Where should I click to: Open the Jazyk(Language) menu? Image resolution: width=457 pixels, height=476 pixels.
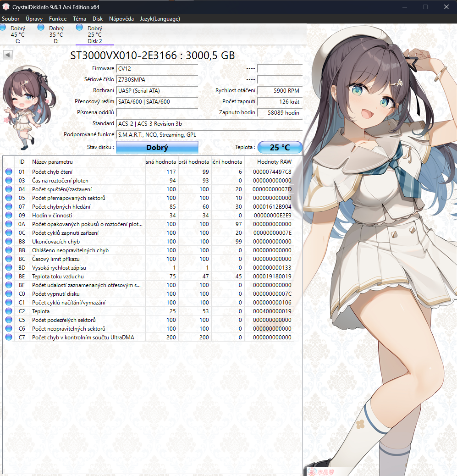(x=160, y=19)
